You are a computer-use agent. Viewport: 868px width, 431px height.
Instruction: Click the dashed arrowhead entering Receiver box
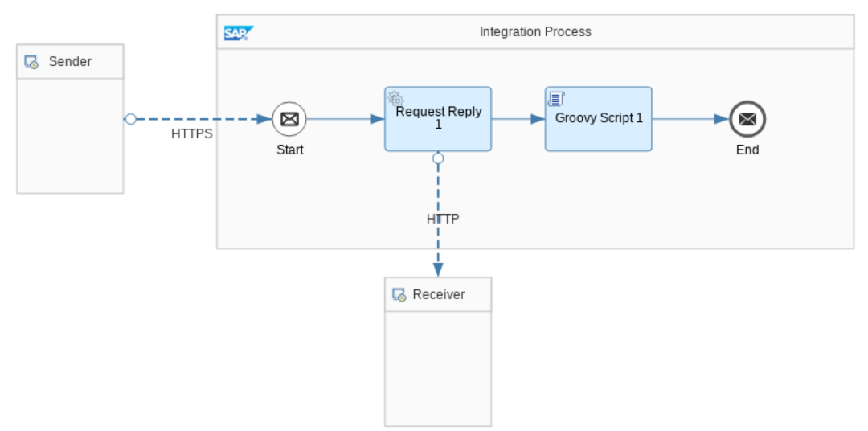point(438,270)
